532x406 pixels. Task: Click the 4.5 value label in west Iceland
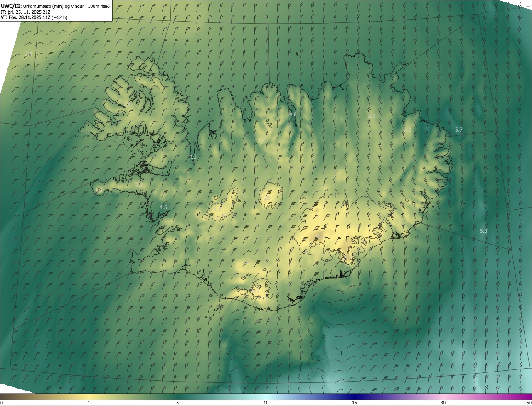click(x=163, y=207)
